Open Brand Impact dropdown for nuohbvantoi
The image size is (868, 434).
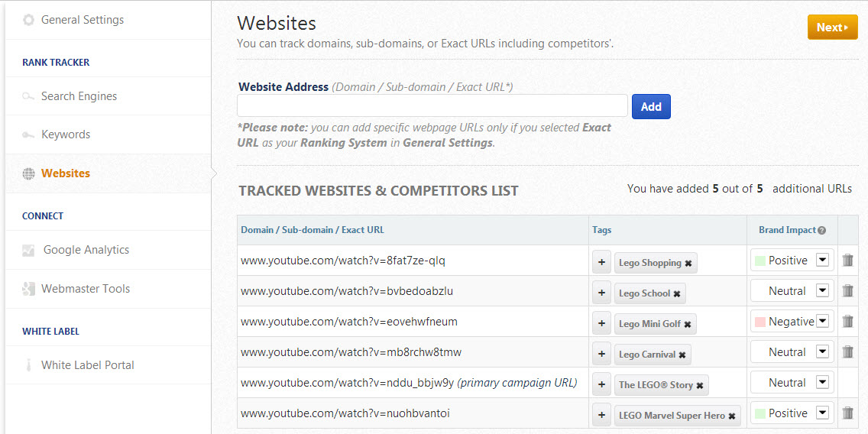tap(822, 413)
